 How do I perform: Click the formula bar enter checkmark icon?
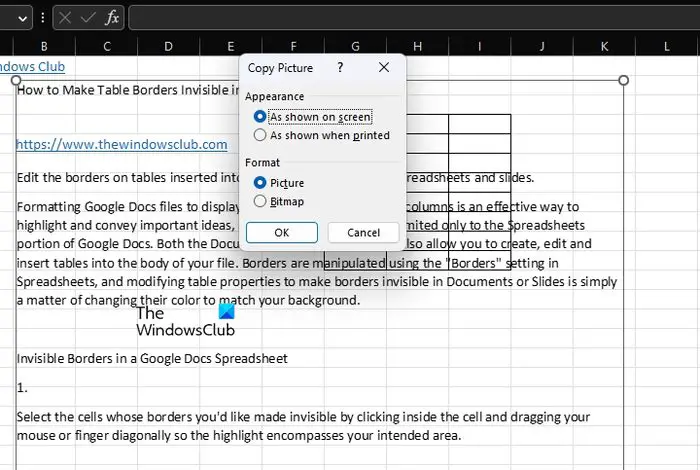88,18
